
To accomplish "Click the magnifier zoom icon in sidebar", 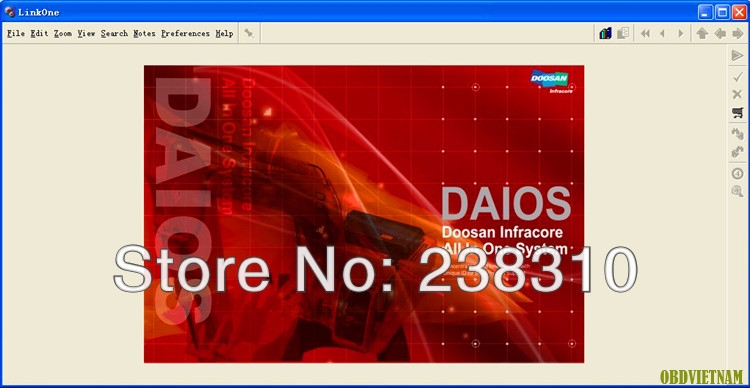I will [x=737, y=191].
